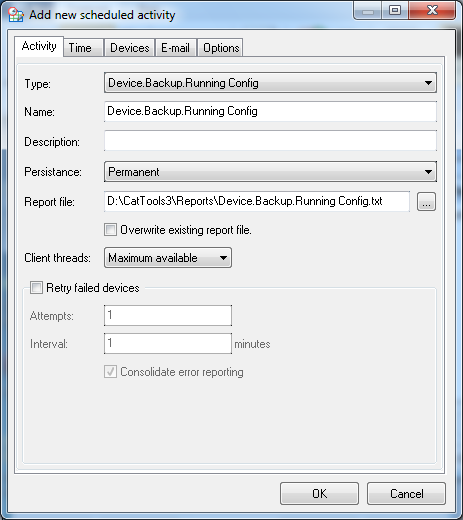Close the dialog with the red X
463x520 pixels.
(x=432, y=11)
